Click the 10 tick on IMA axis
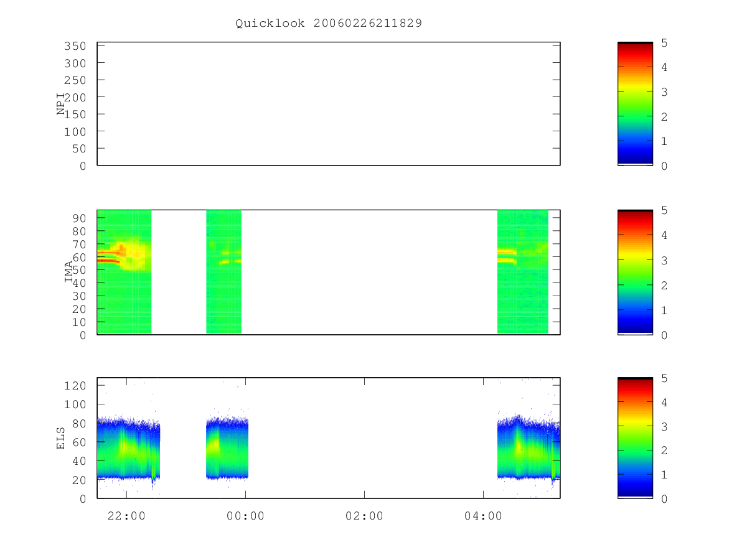The width and height of the screenshot is (747, 560). point(78,322)
